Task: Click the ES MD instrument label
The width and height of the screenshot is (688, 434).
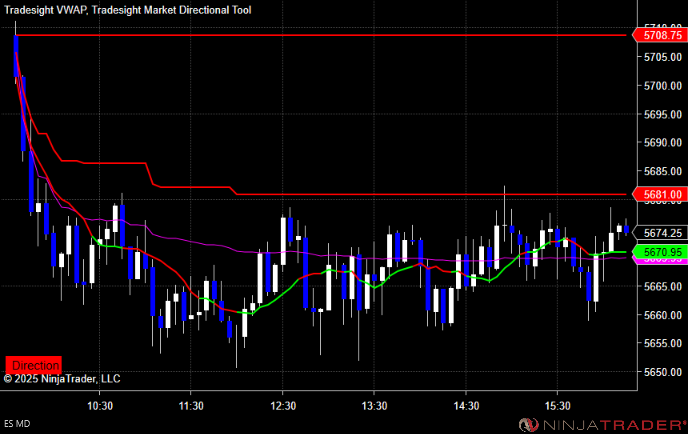Action: tap(17, 424)
